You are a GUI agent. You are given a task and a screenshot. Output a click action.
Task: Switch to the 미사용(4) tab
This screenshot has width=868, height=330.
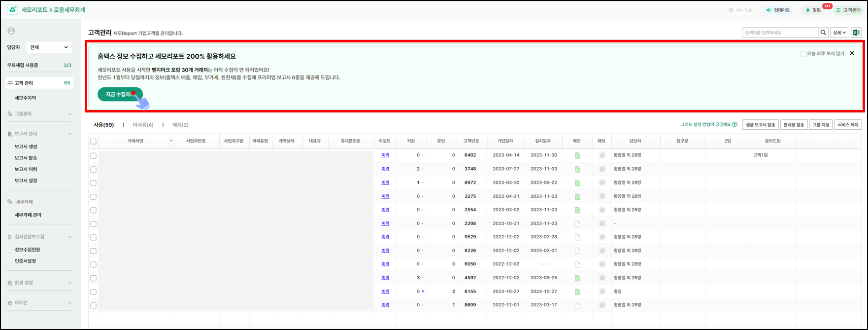point(143,125)
